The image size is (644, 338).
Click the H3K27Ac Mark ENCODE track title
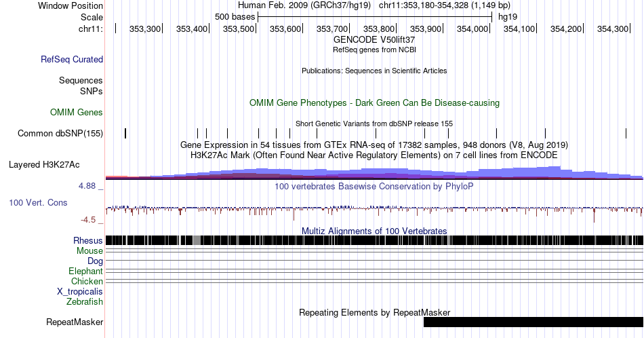point(374,155)
